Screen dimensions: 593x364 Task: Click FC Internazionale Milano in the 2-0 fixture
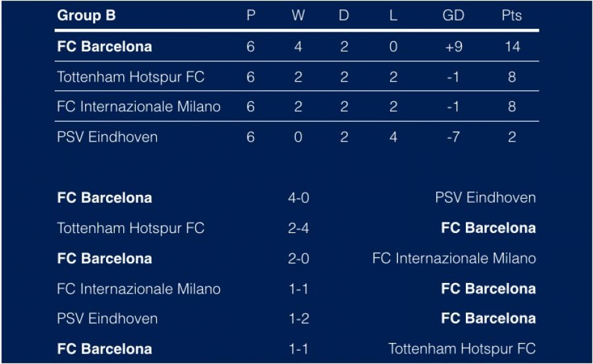454,259
